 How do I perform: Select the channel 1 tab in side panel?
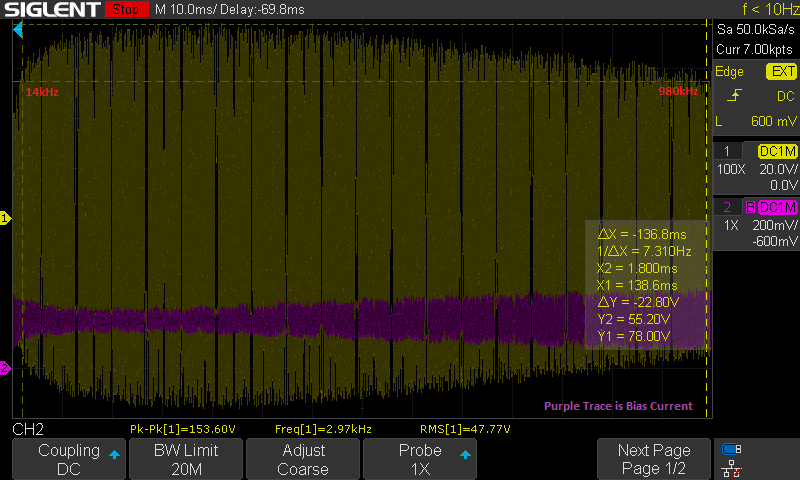727,151
